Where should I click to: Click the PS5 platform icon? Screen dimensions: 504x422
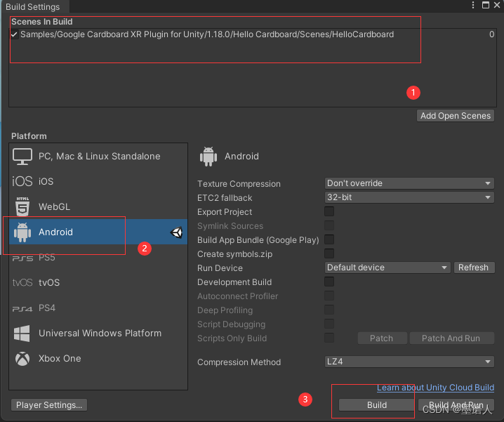coord(22,258)
